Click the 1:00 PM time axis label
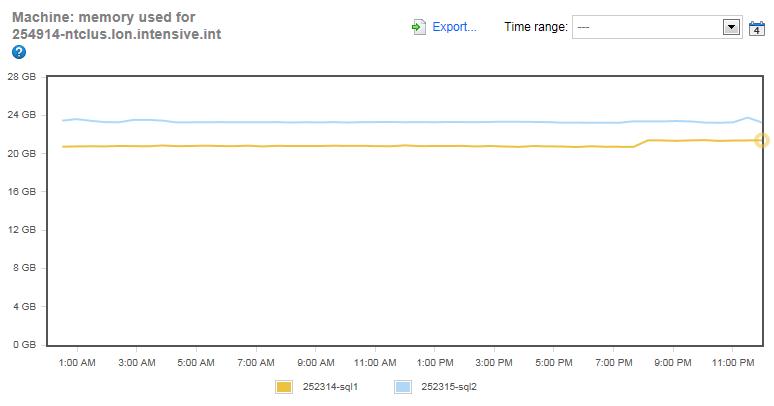 435,362
